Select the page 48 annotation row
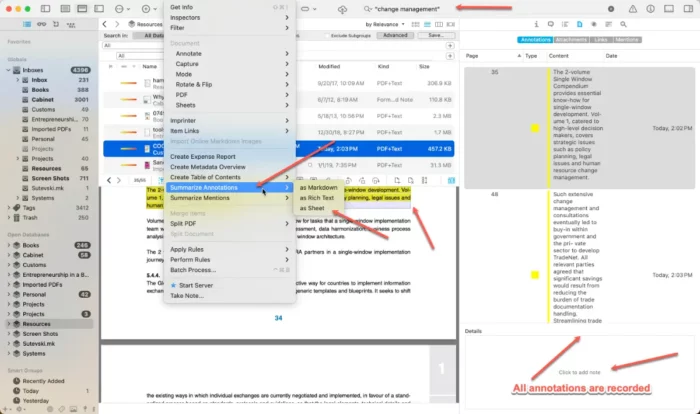 [579, 256]
